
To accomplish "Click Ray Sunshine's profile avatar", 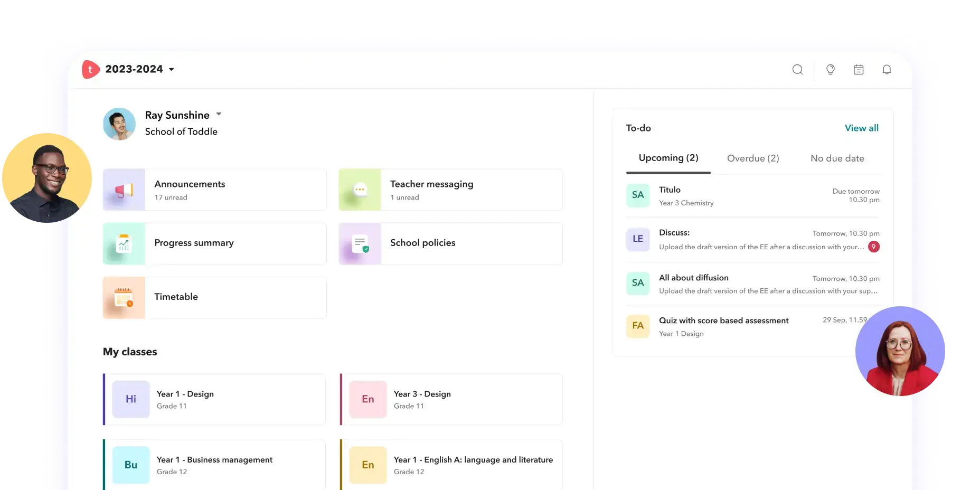I will click(119, 124).
